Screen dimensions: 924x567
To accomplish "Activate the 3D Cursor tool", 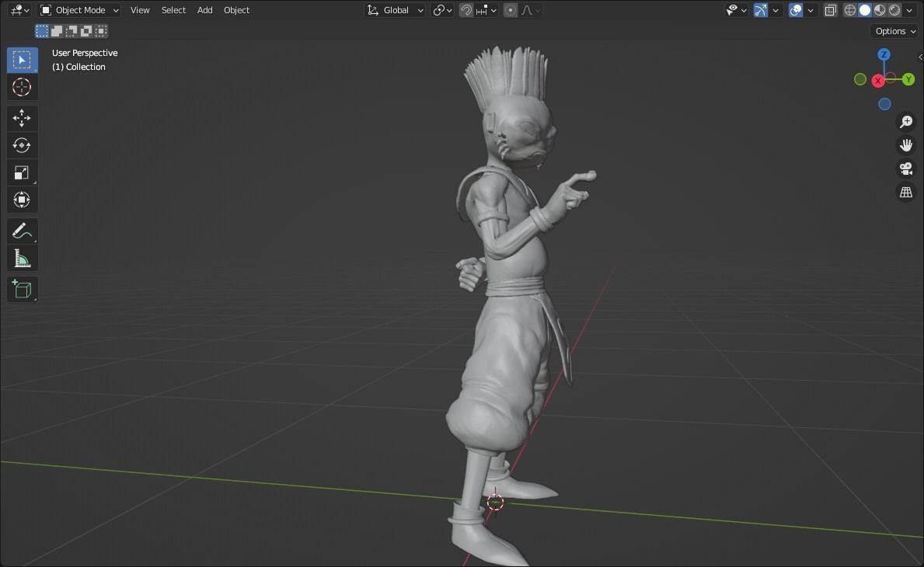I will [23, 87].
